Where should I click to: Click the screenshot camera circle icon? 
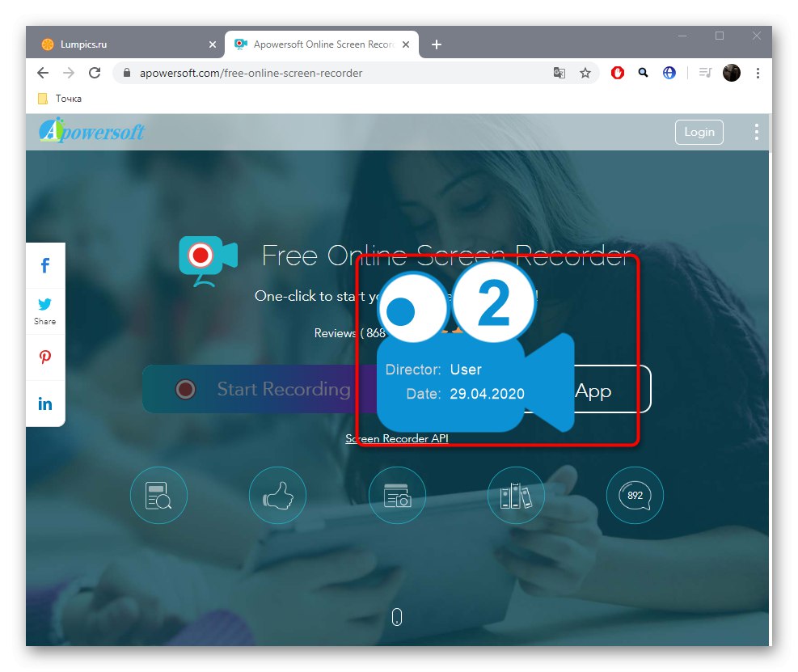397,496
